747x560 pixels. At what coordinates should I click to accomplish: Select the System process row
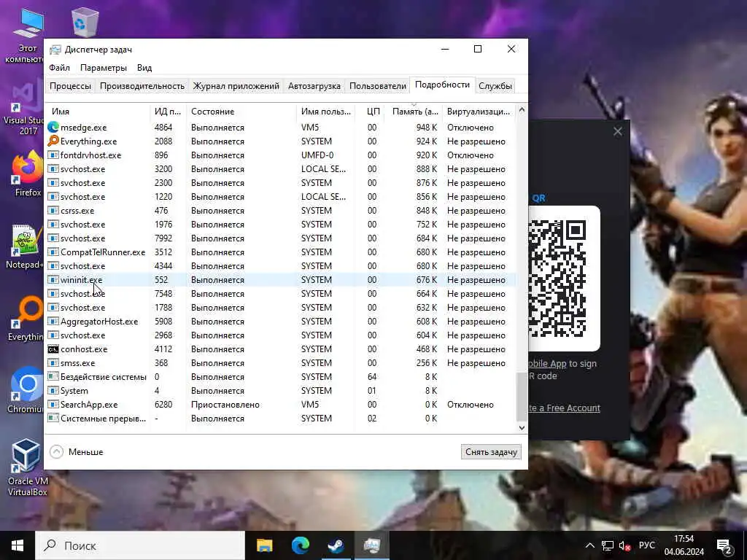pyautogui.click(x=281, y=391)
